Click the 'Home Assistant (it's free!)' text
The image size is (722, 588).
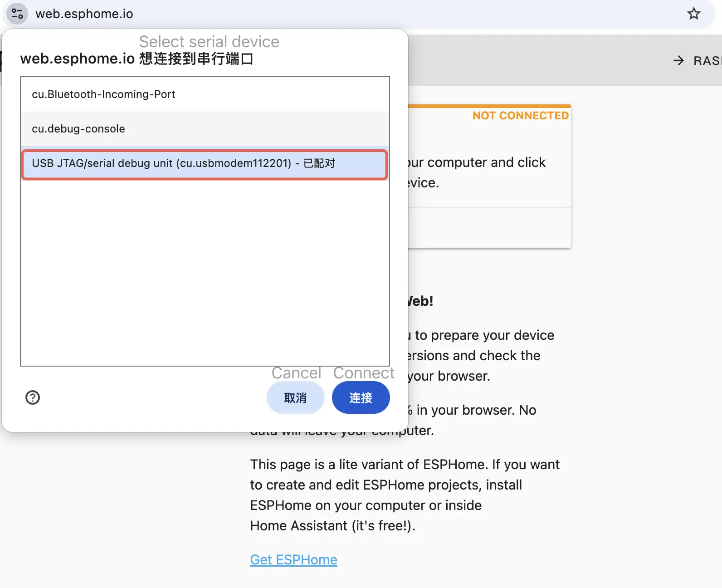pos(332,526)
